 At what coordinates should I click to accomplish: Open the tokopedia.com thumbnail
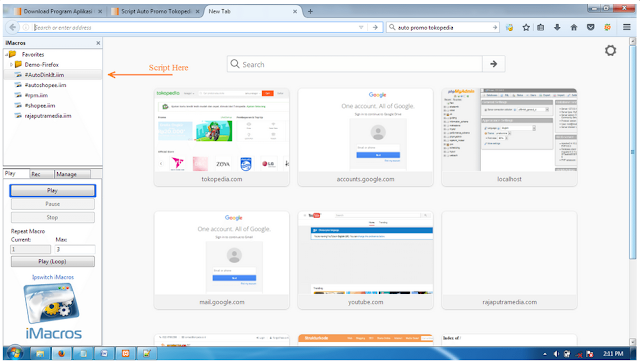[x=222, y=137]
